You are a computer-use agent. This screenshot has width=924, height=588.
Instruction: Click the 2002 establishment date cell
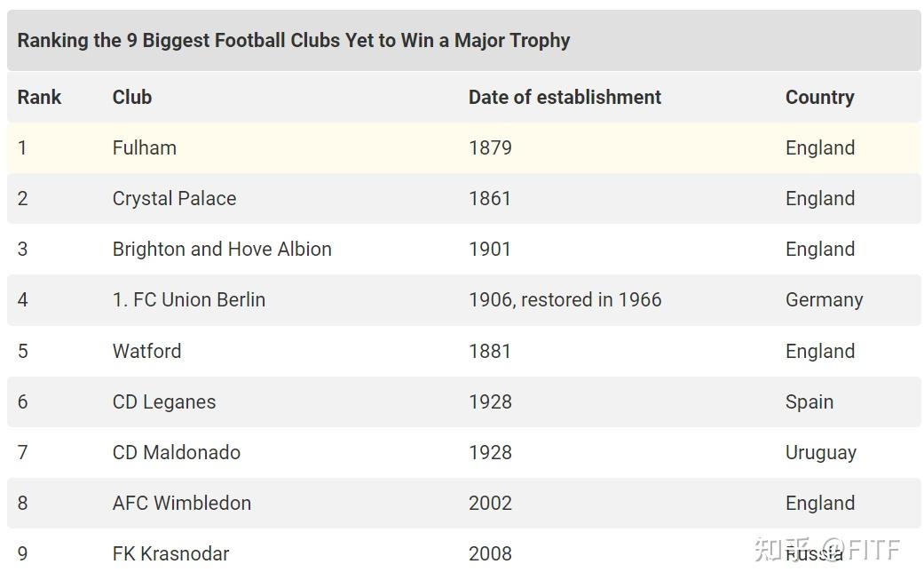click(x=490, y=503)
